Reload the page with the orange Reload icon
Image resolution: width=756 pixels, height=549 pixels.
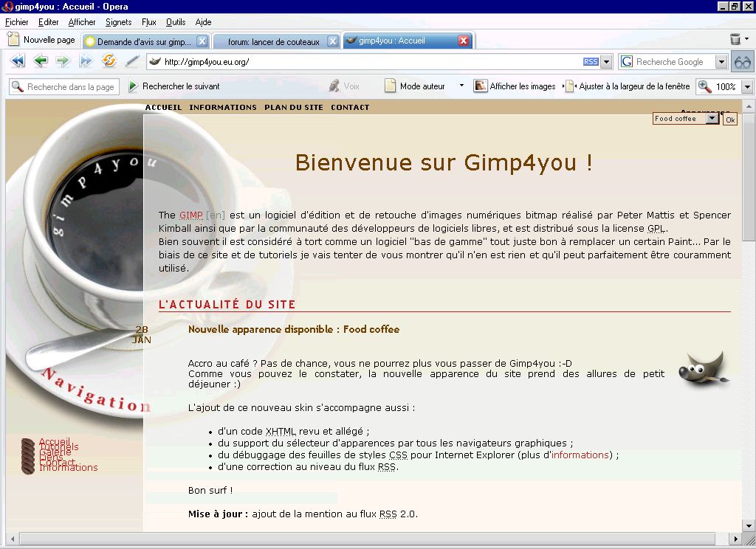(109, 61)
